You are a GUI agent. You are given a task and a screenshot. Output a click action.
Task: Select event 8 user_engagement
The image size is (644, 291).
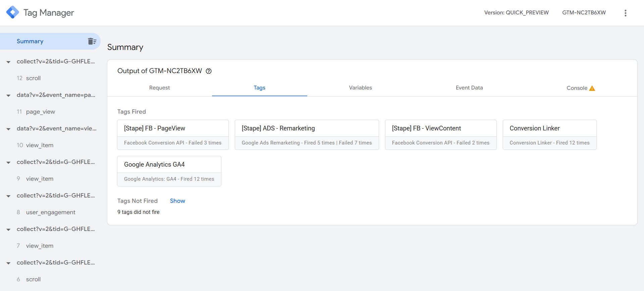coord(50,212)
